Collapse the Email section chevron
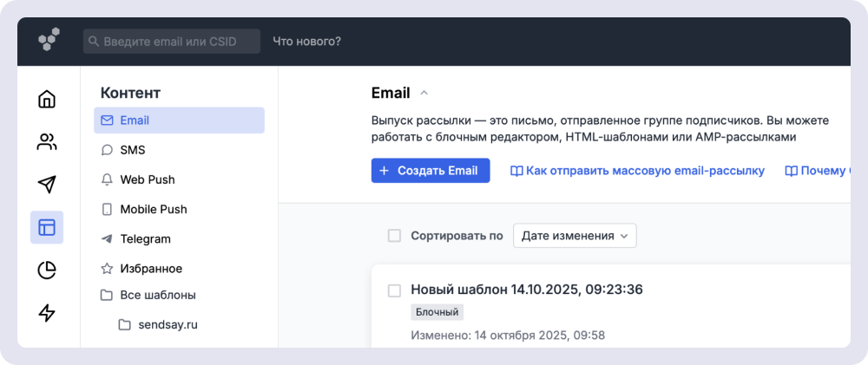The image size is (868, 365). 424,94
